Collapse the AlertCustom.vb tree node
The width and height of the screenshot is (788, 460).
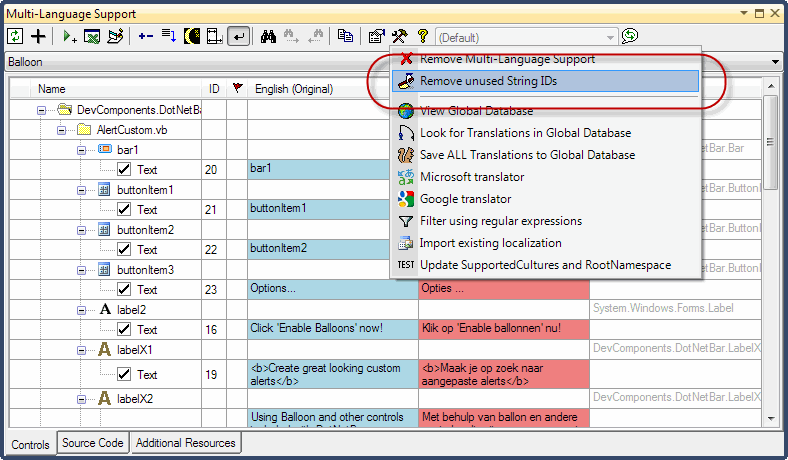63,130
